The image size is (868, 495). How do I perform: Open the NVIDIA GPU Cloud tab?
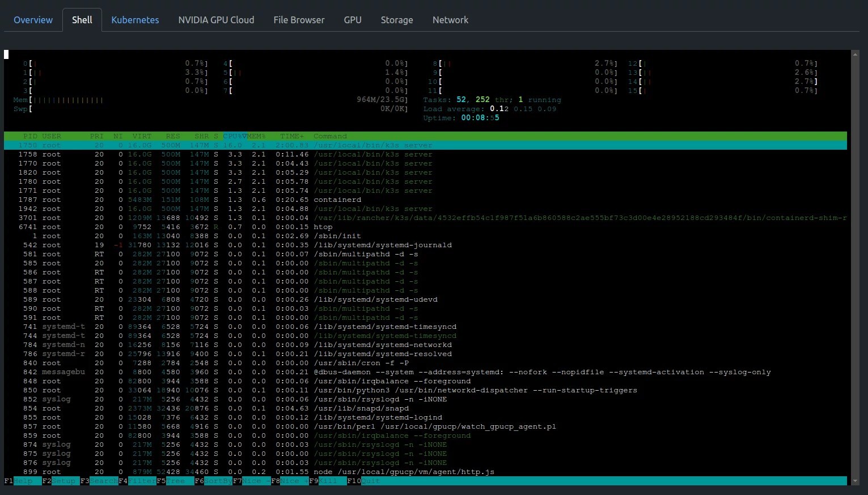coord(216,20)
